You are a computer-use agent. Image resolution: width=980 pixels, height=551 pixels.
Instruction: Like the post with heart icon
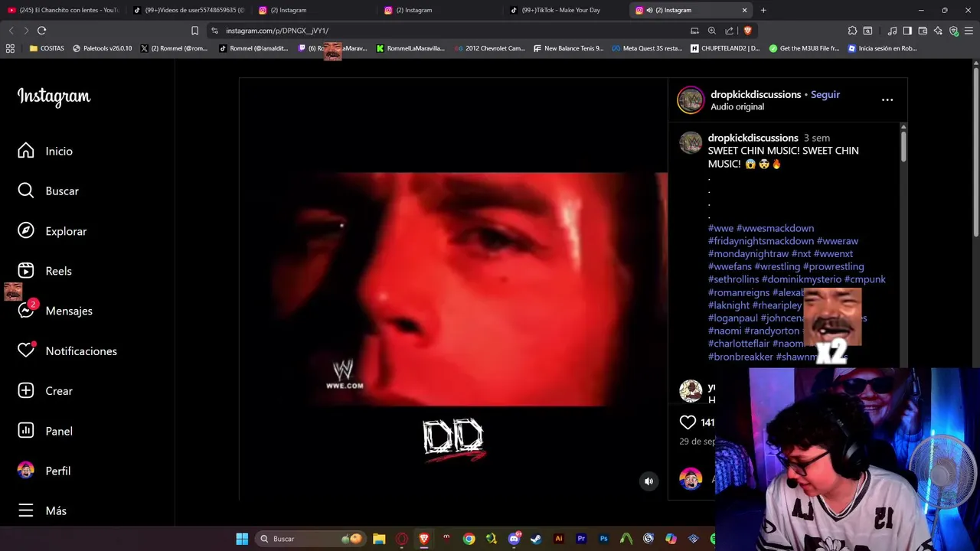click(688, 422)
